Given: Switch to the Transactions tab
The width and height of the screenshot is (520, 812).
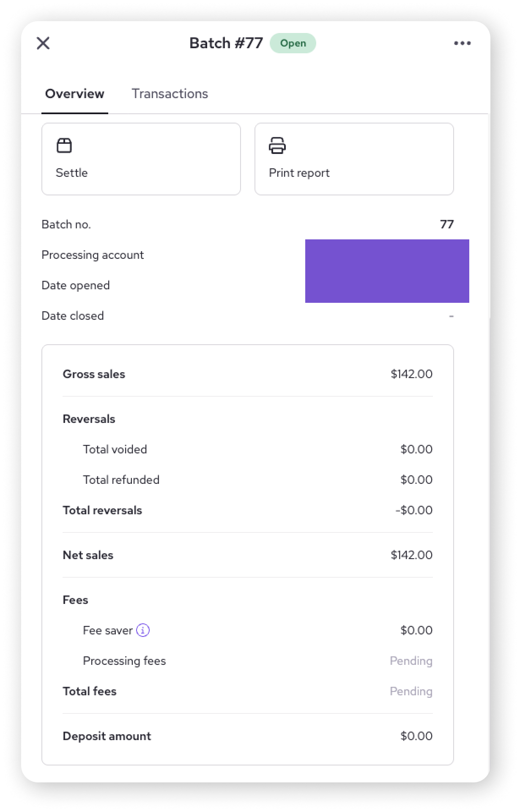Looking at the screenshot, I should coord(170,93).
